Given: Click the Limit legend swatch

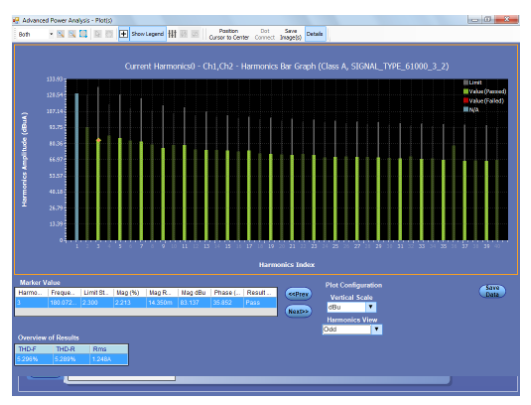Looking at the screenshot, I should (466, 82).
